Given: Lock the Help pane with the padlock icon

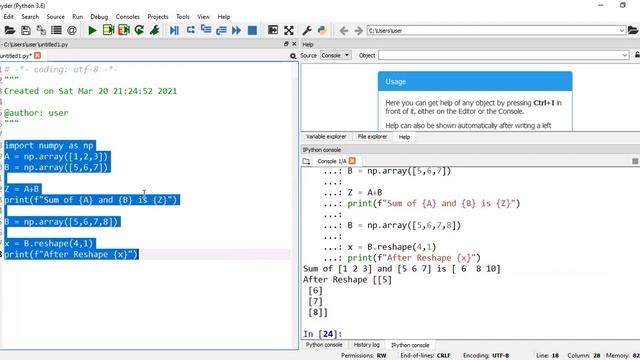Looking at the screenshot, I should [x=637, y=55].
